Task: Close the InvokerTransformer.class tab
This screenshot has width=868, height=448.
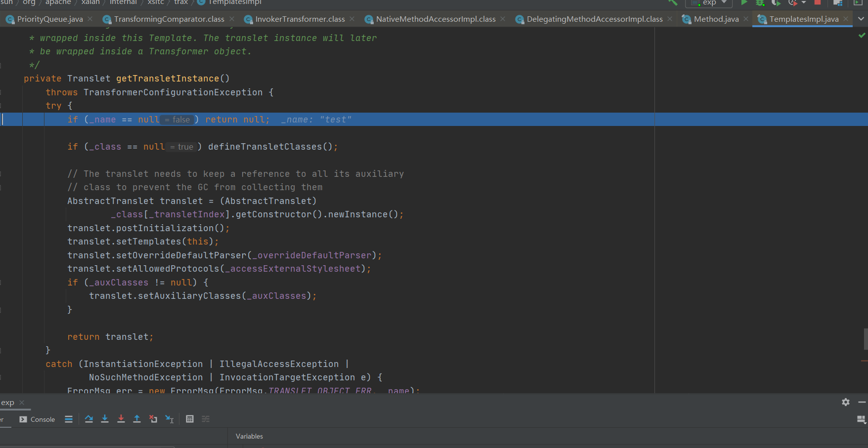Action: point(352,19)
